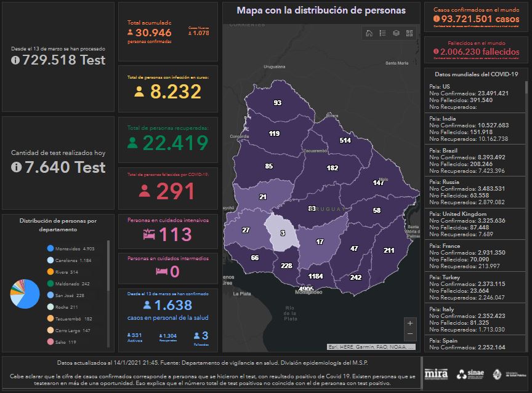Viewport: 532px width, 393px height.
Task: Click the info icon beside 7.640 Test
Action: pyautogui.click(x=16, y=167)
